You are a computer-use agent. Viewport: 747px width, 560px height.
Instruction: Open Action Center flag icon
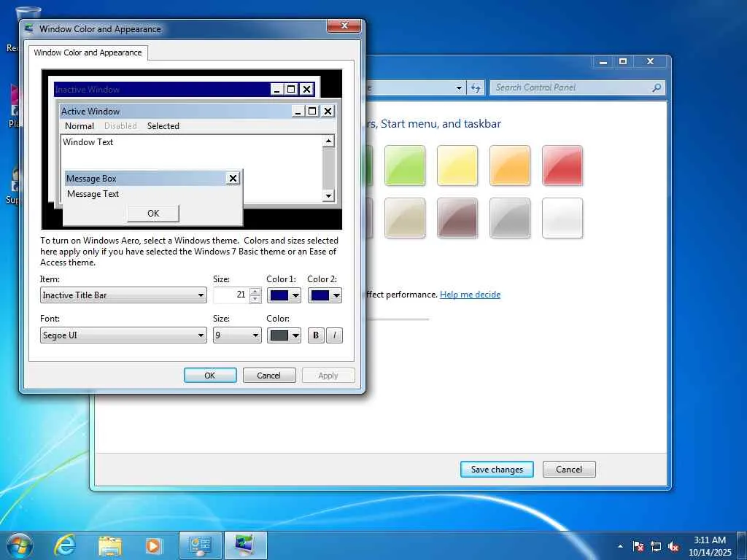coord(638,546)
